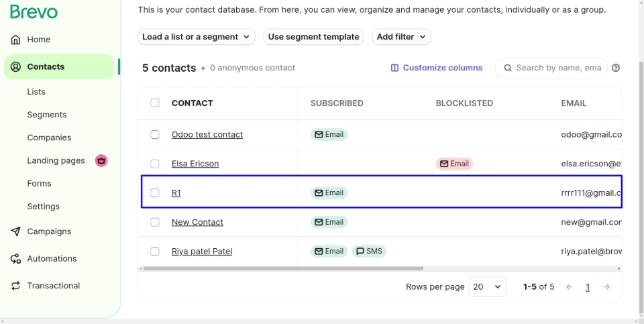The width and height of the screenshot is (644, 324).
Task: Click the SMS badge for Riya patel Patel
Action: pos(369,252)
